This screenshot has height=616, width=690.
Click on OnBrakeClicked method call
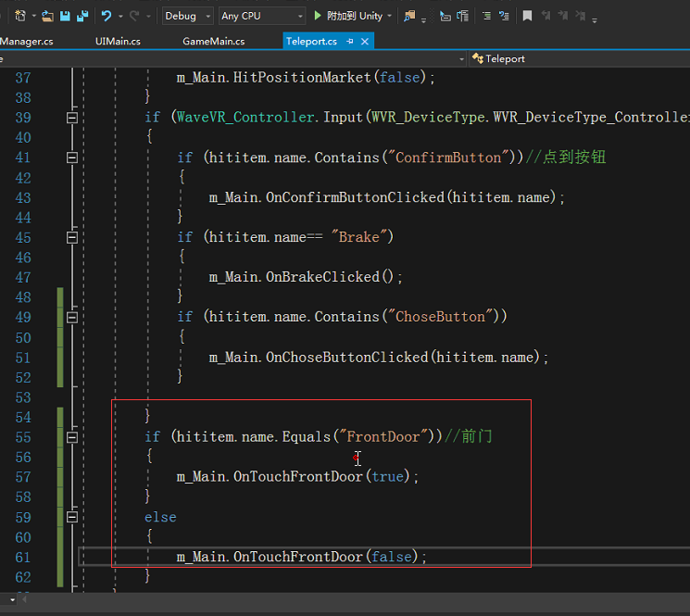pos(322,277)
